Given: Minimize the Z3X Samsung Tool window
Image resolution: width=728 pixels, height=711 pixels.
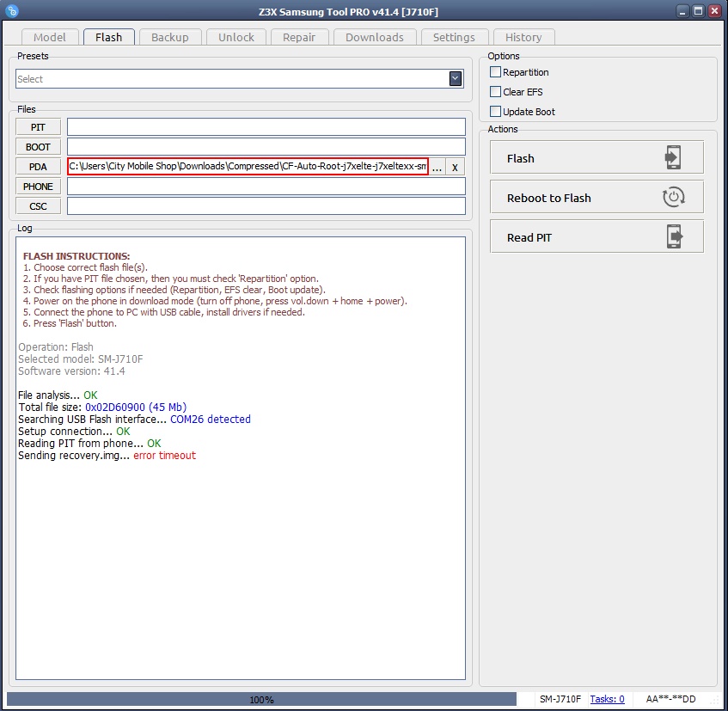Looking at the screenshot, I should (682, 11).
